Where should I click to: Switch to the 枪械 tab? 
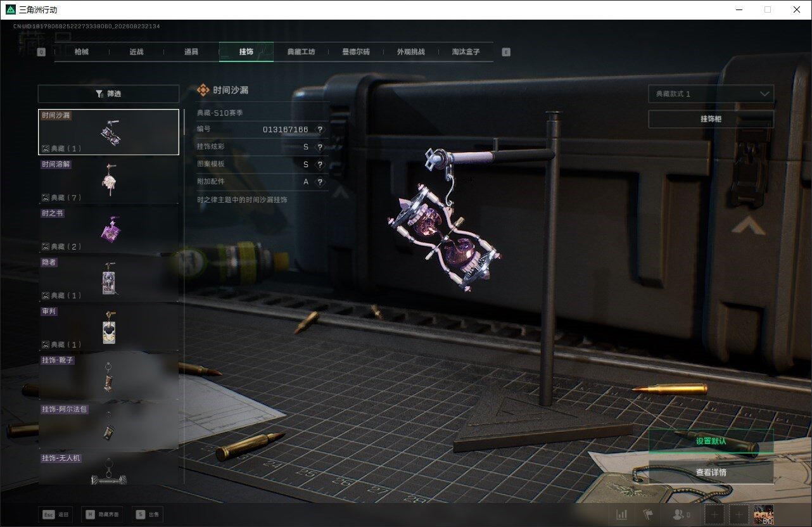(82, 52)
